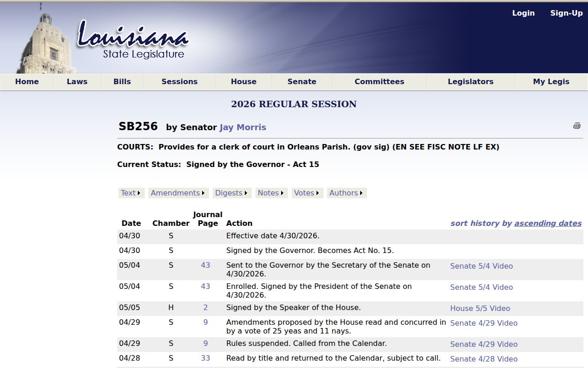Open the Senate menu
Image resolution: width=588 pixels, height=368 pixels.
coord(302,82)
